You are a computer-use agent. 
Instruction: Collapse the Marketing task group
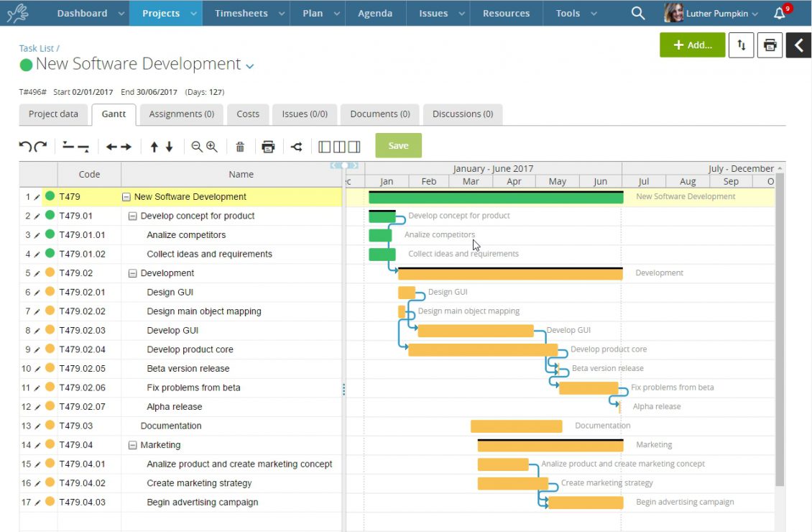point(133,444)
